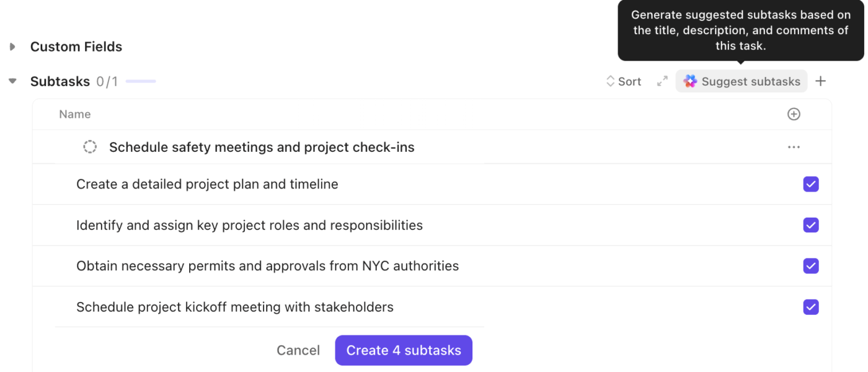Collapse the Subtasks section
This screenshot has width=868, height=372.
[x=12, y=81]
